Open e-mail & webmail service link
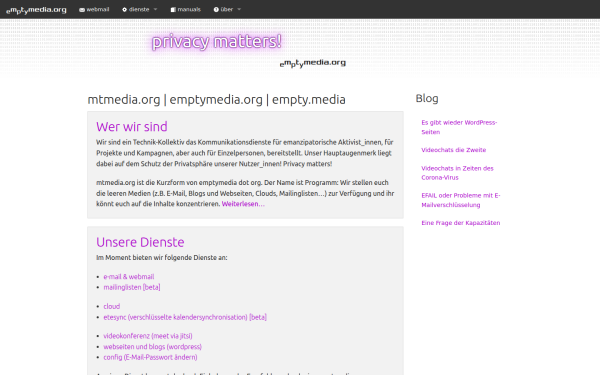Image resolution: width=600 pixels, height=375 pixels. pyautogui.click(x=129, y=277)
